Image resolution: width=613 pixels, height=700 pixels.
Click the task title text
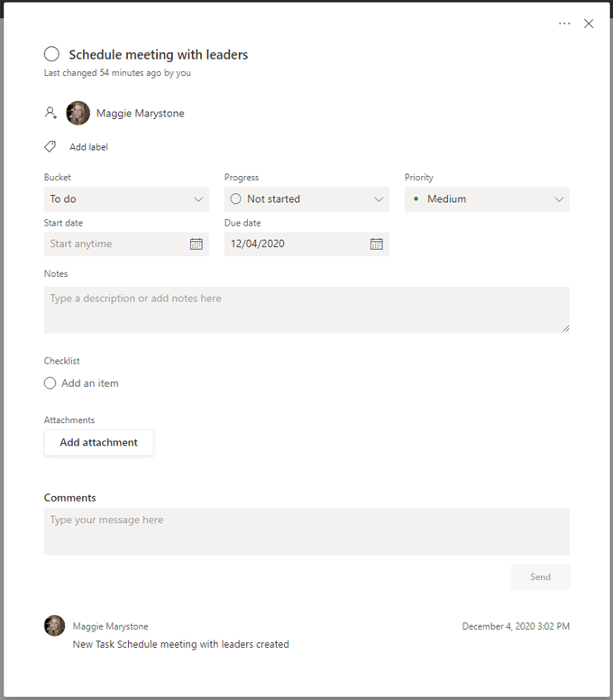coord(159,55)
